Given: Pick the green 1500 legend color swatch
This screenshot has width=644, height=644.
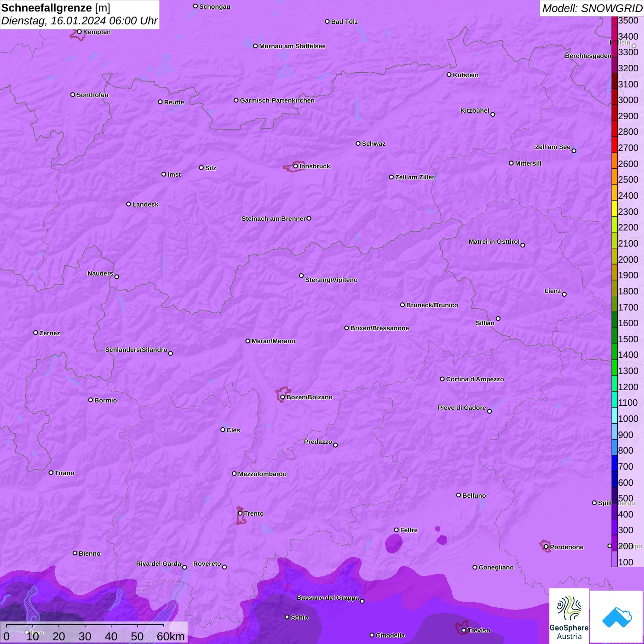Looking at the screenshot, I should (x=615, y=336).
